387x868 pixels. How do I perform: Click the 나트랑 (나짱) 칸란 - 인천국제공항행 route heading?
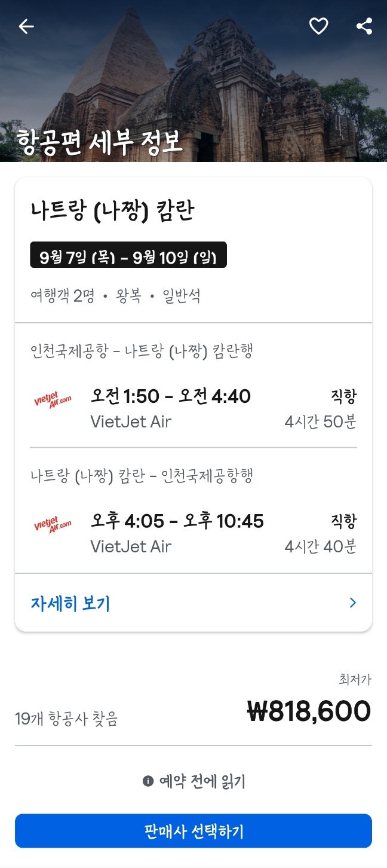pyautogui.click(x=142, y=476)
